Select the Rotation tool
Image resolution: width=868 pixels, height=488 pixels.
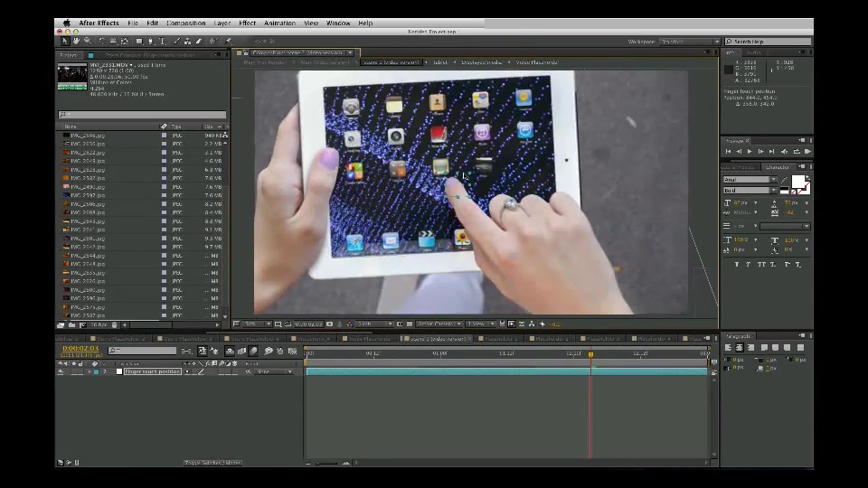coord(102,42)
